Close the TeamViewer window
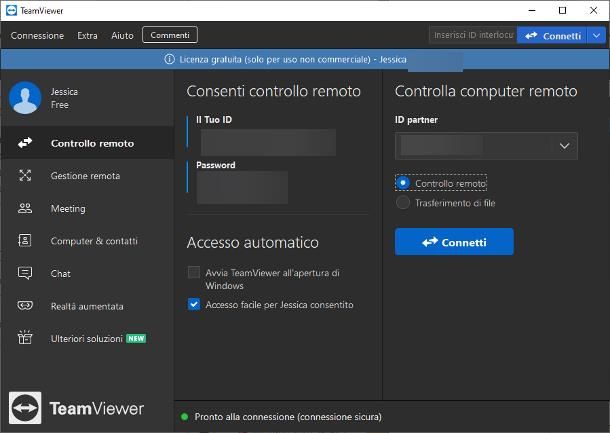 click(593, 11)
